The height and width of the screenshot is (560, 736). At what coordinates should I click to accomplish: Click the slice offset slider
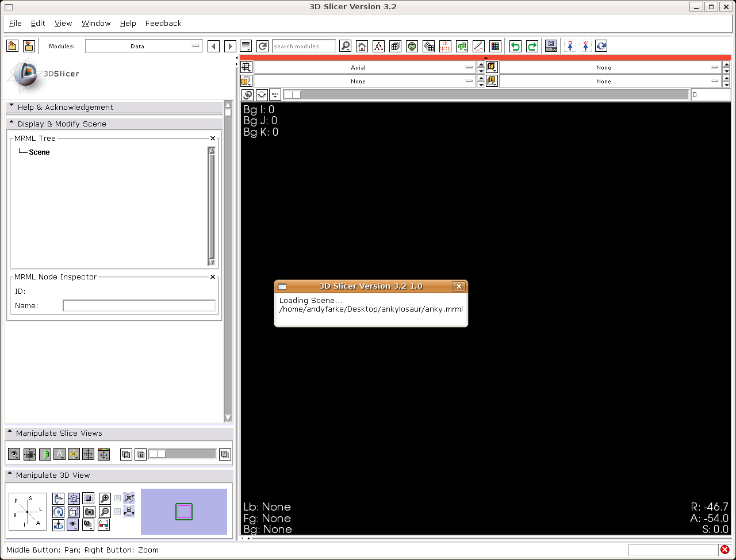(x=486, y=94)
